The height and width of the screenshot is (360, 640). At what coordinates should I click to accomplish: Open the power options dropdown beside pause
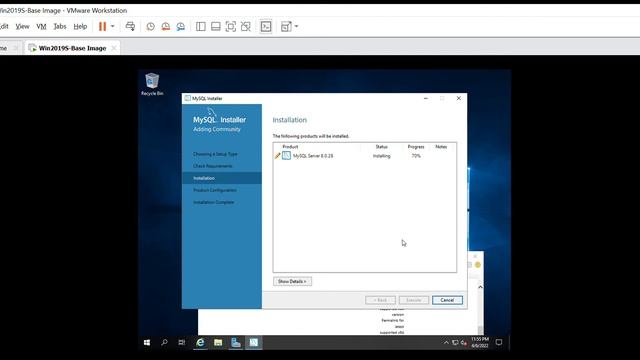[113, 27]
